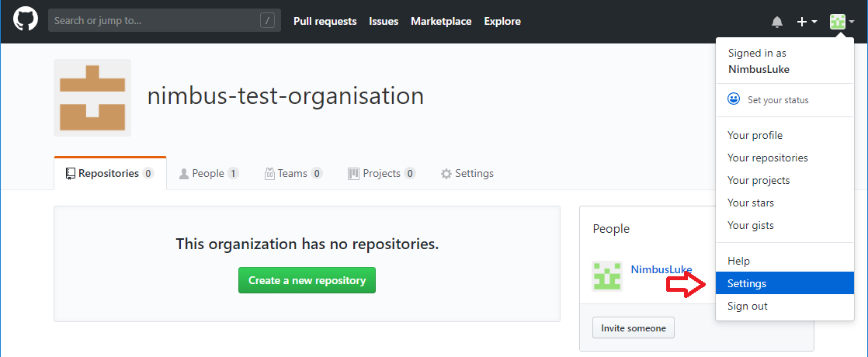Click the jersey icon on Teams tab
868x357 pixels.
pos(270,174)
